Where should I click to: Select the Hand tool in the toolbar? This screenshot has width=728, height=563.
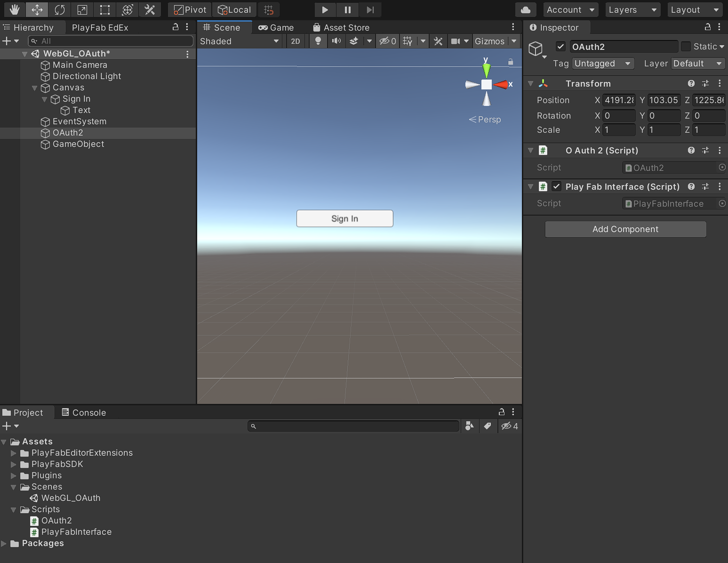pyautogui.click(x=15, y=9)
